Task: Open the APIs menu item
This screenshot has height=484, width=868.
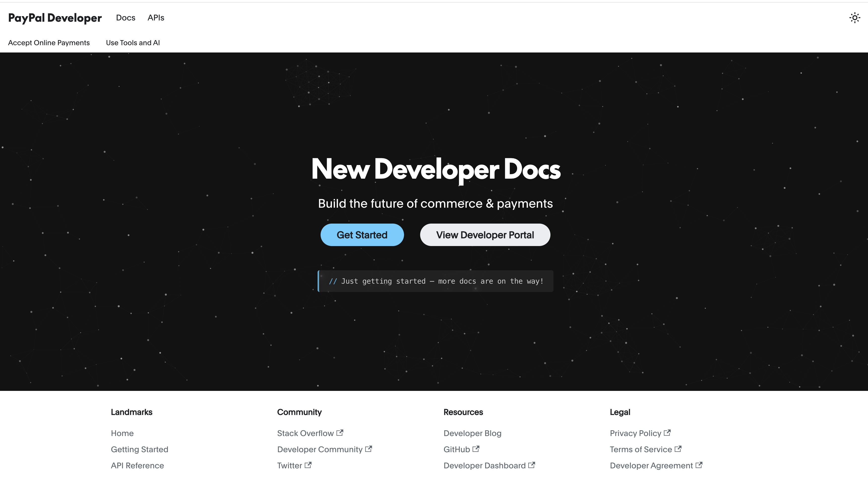Action: [156, 18]
